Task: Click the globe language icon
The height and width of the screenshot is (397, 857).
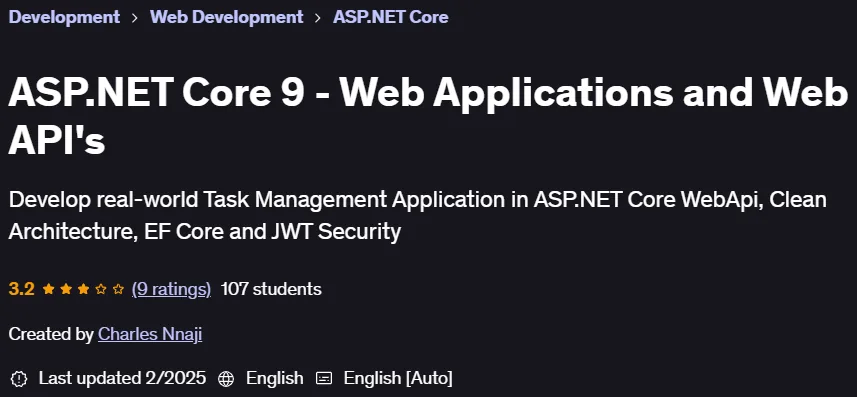Action: (226, 378)
